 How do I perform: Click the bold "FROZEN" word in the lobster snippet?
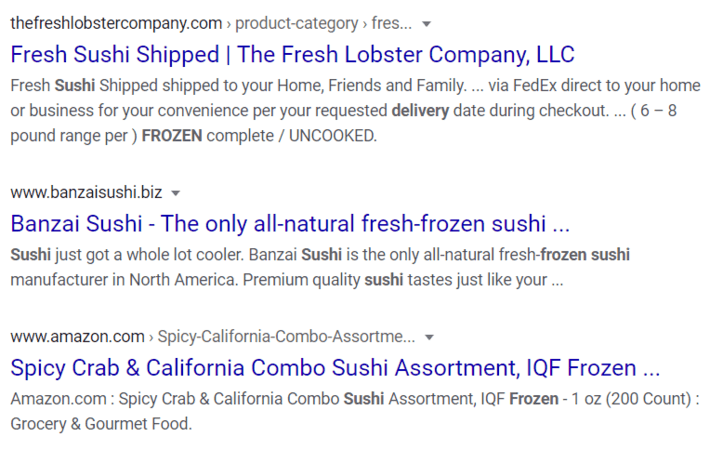174,136
